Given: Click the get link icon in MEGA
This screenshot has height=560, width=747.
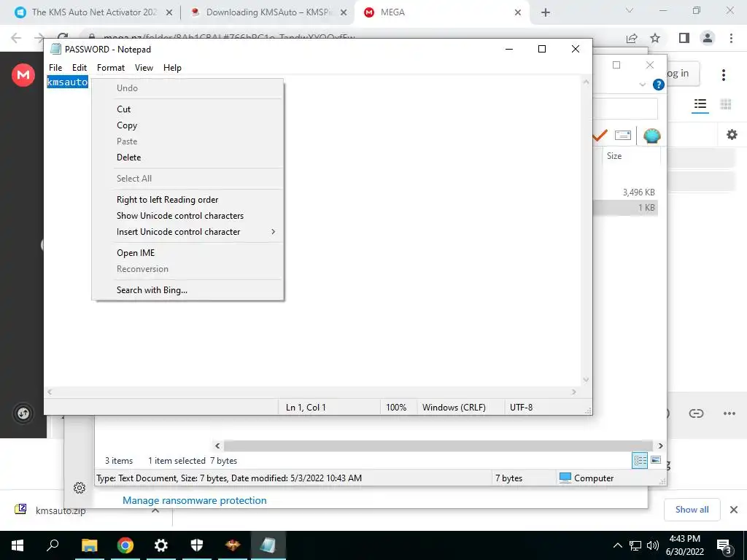Looking at the screenshot, I should (696, 413).
